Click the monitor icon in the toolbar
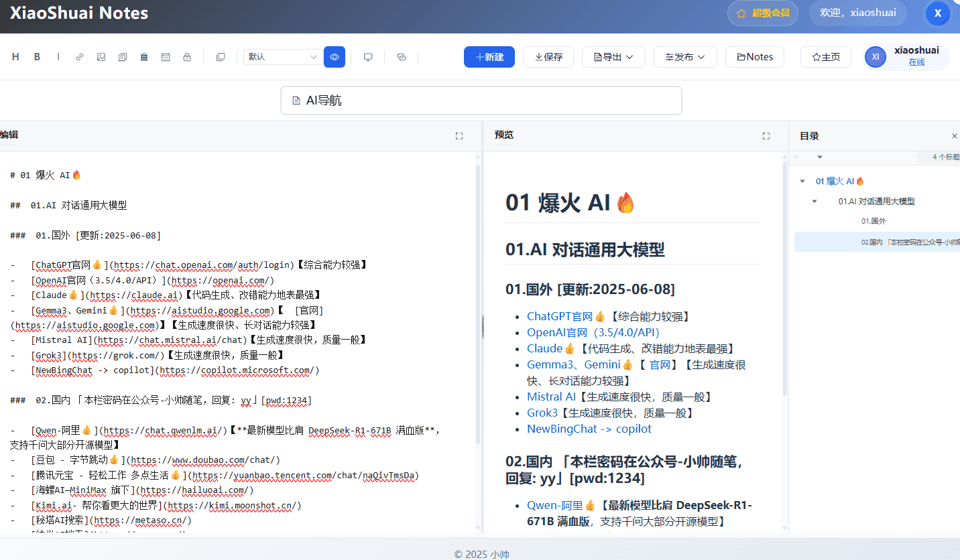 coord(368,57)
